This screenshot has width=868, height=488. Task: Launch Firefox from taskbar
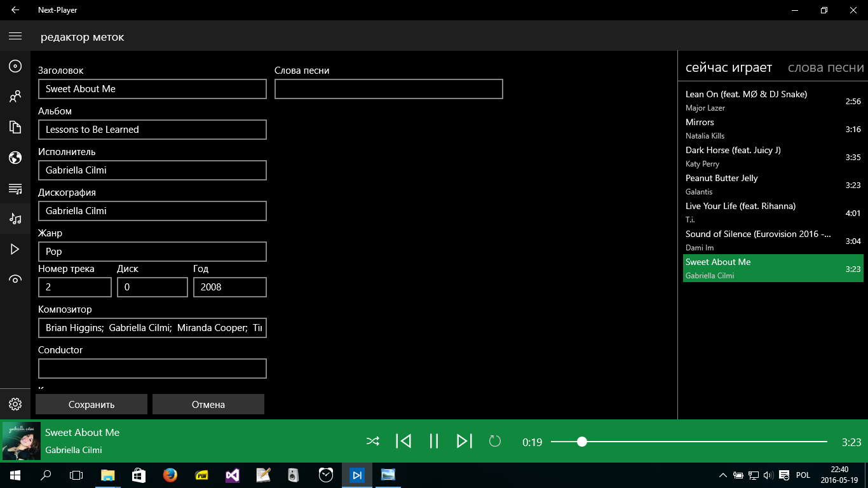tap(170, 475)
